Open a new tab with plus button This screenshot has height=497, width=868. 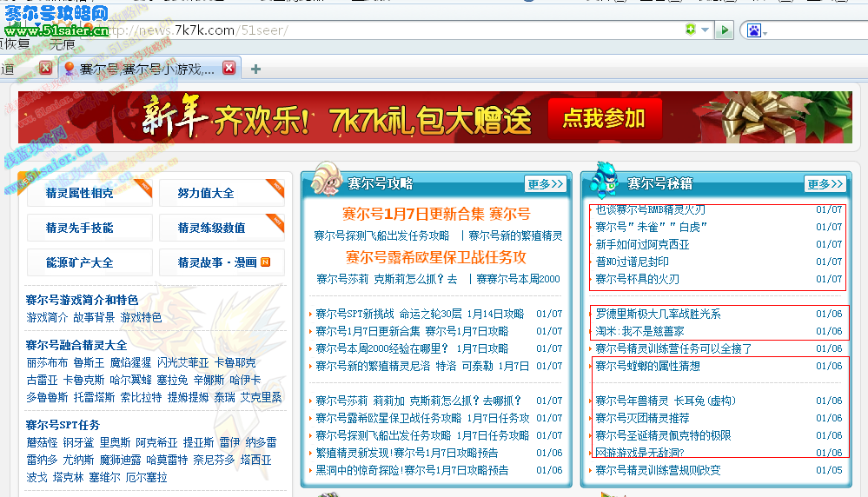255,70
